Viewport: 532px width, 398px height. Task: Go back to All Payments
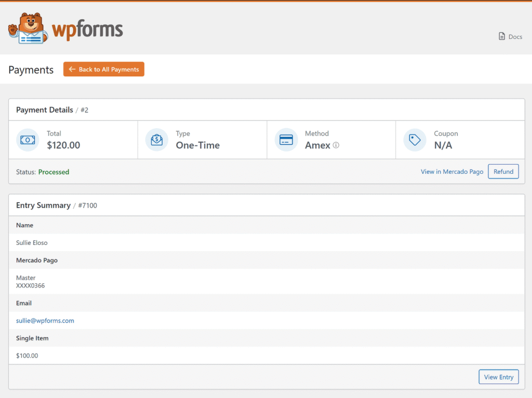tap(104, 69)
